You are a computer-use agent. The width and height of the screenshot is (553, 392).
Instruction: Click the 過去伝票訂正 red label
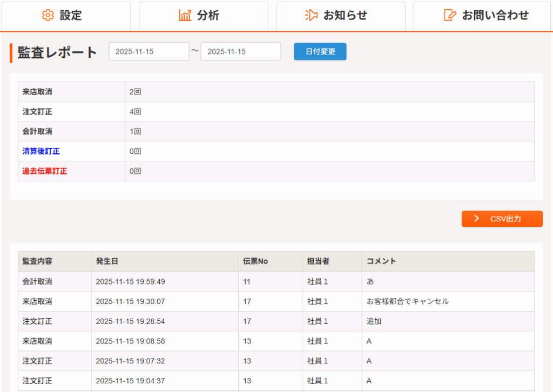tap(45, 171)
